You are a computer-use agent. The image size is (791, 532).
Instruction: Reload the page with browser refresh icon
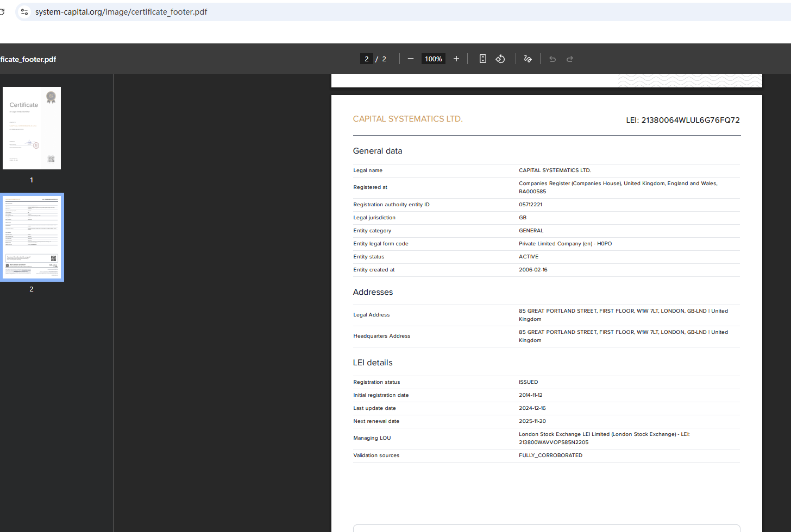3,11
